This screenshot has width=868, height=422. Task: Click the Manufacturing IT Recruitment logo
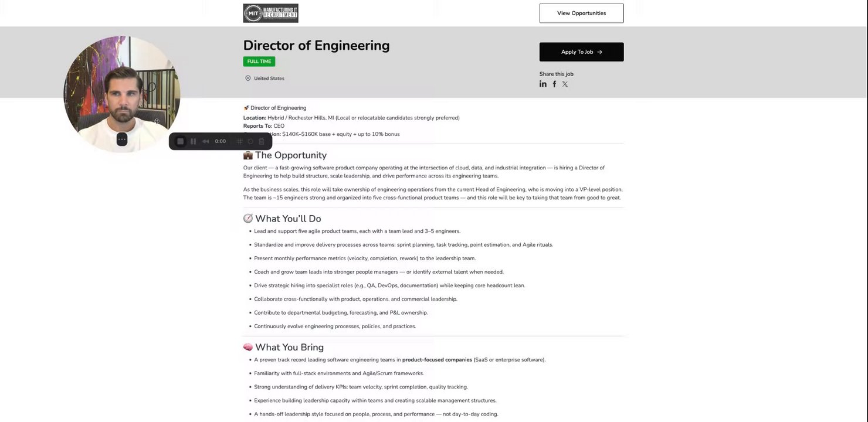point(270,13)
